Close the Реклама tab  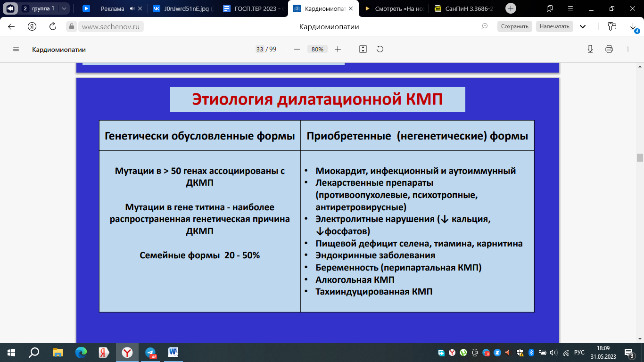(x=140, y=8)
